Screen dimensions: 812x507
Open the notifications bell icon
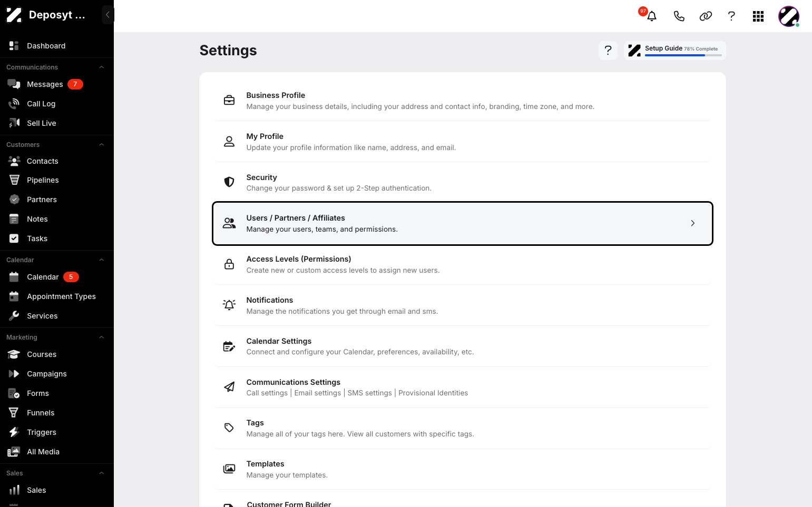[652, 16]
